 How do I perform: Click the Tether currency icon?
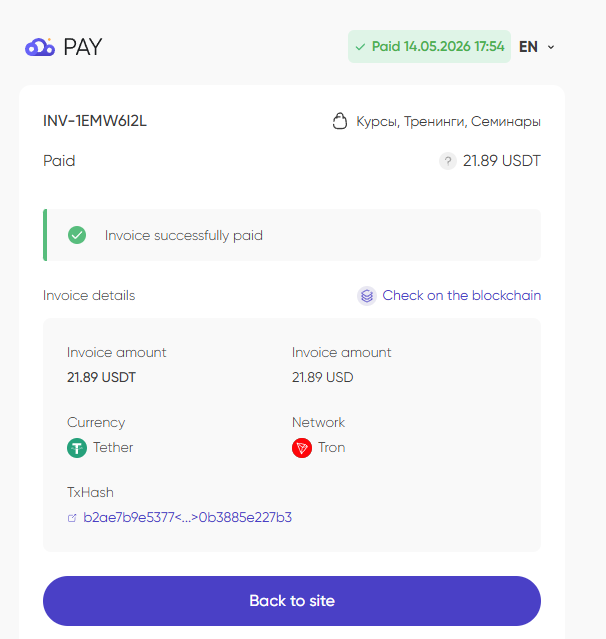coord(77,448)
